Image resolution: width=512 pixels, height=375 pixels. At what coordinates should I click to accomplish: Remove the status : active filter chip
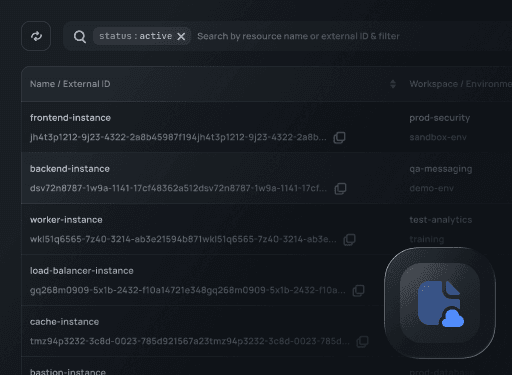tap(181, 36)
